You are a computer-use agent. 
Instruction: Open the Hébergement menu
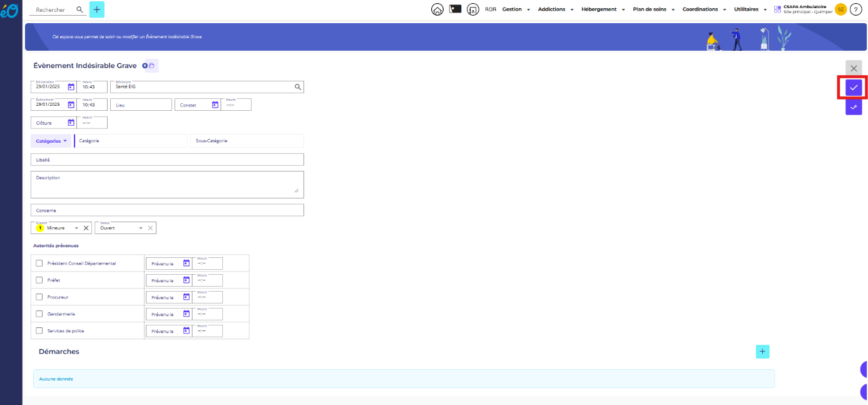tap(602, 9)
